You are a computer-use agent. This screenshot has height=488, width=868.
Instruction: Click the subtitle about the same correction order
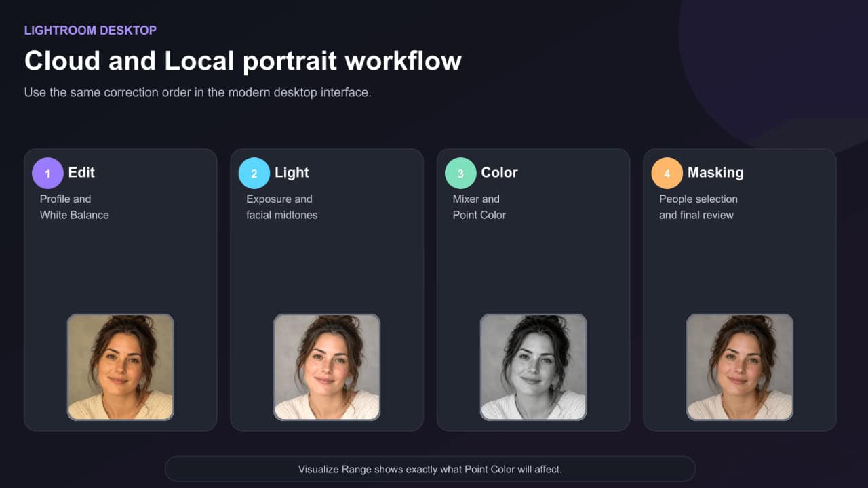pos(198,92)
